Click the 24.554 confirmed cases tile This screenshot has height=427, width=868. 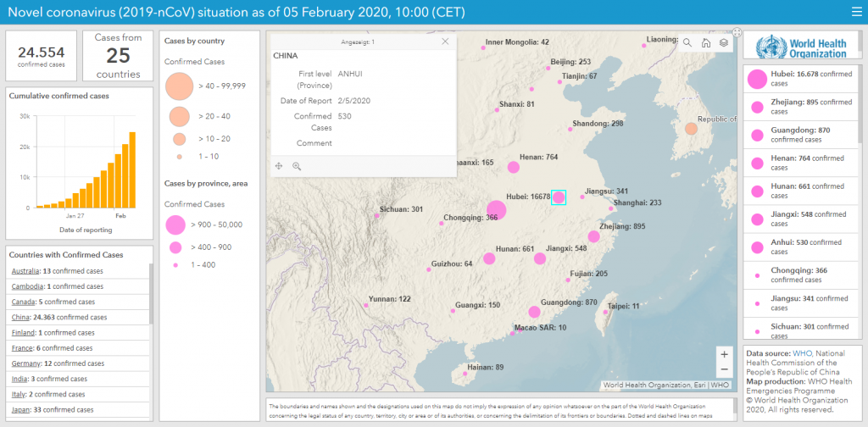[x=42, y=56]
